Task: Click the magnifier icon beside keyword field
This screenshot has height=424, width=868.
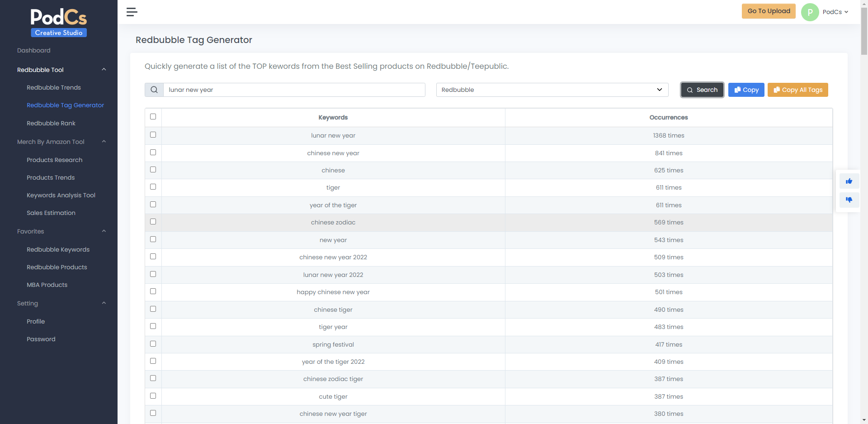Action: (154, 90)
